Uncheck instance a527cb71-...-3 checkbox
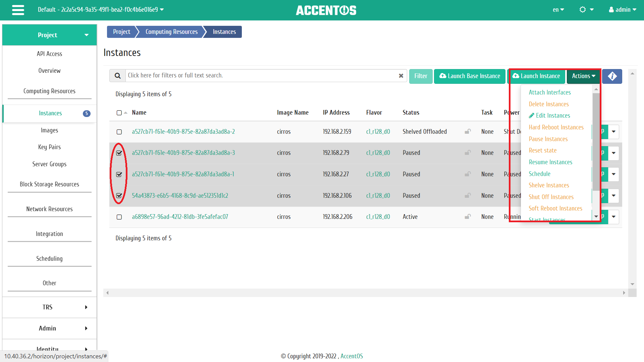Screen dimensions: 644x362 click(119, 153)
